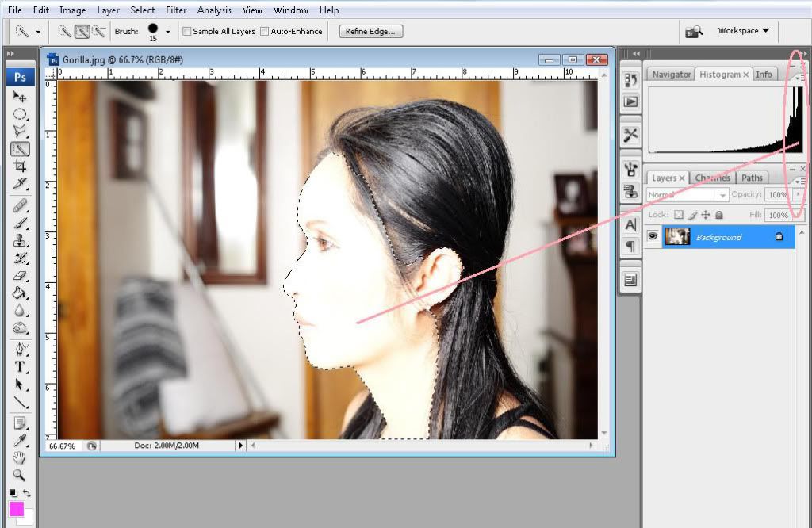Hide the Background layer using eye icon

pyautogui.click(x=653, y=236)
